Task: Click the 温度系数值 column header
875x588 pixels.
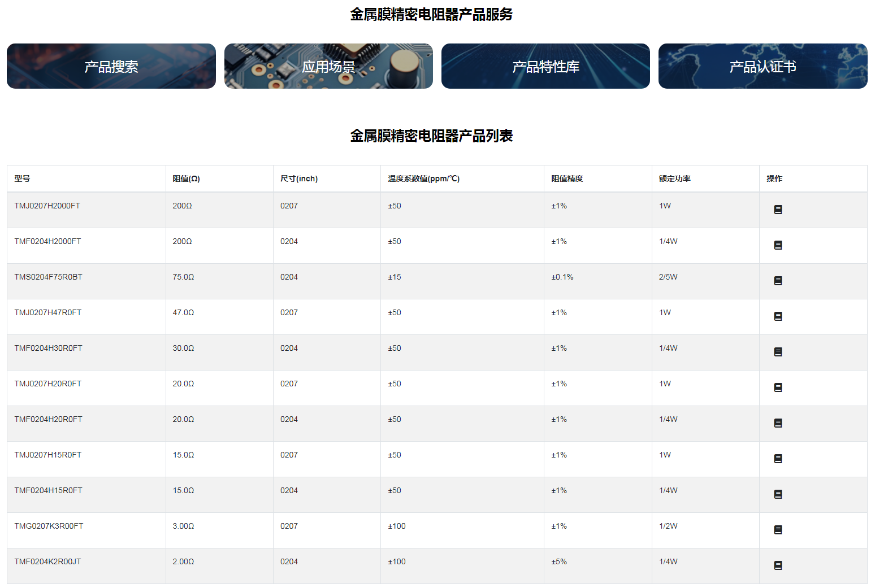Action: 423,178
